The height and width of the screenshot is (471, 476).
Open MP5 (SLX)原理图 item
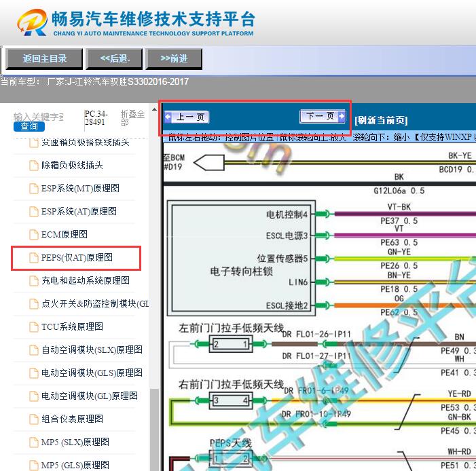(x=75, y=442)
